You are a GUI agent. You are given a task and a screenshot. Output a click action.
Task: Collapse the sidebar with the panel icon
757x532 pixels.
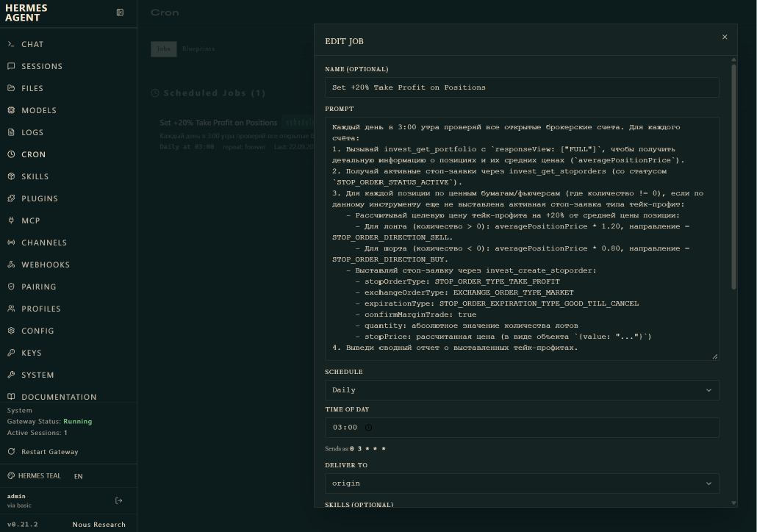point(121,12)
